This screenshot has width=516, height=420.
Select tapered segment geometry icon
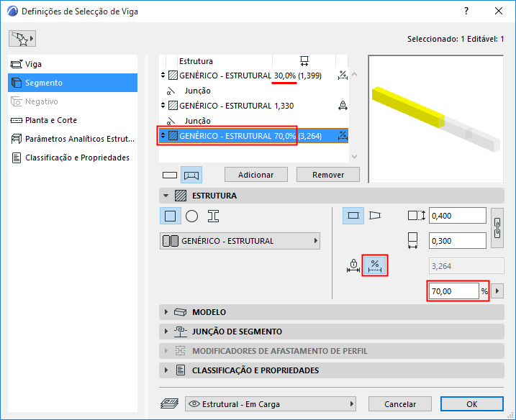pos(375,216)
